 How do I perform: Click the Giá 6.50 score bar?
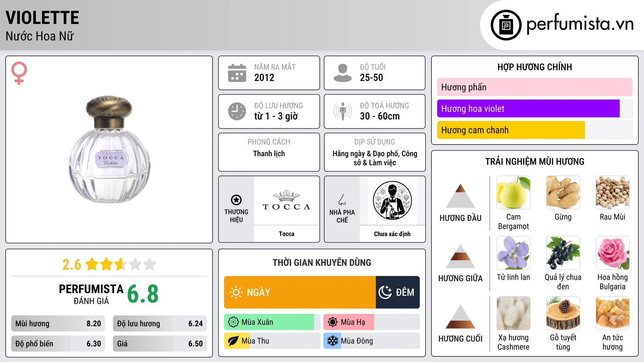(160, 344)
